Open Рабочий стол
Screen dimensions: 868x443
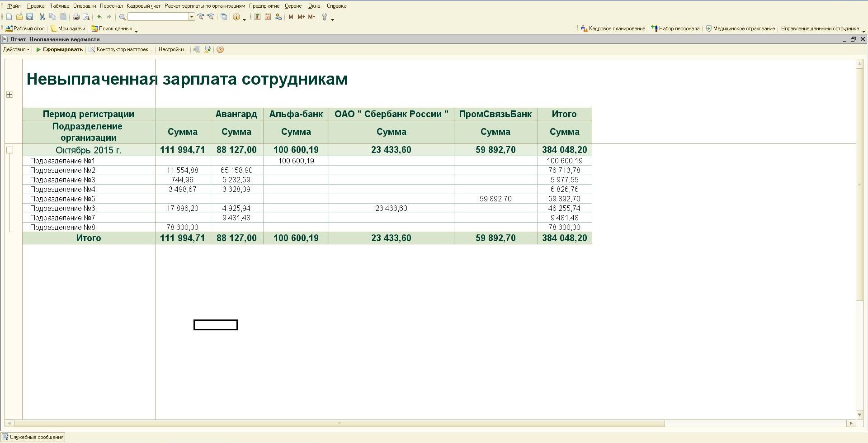(x=25, y=29)
